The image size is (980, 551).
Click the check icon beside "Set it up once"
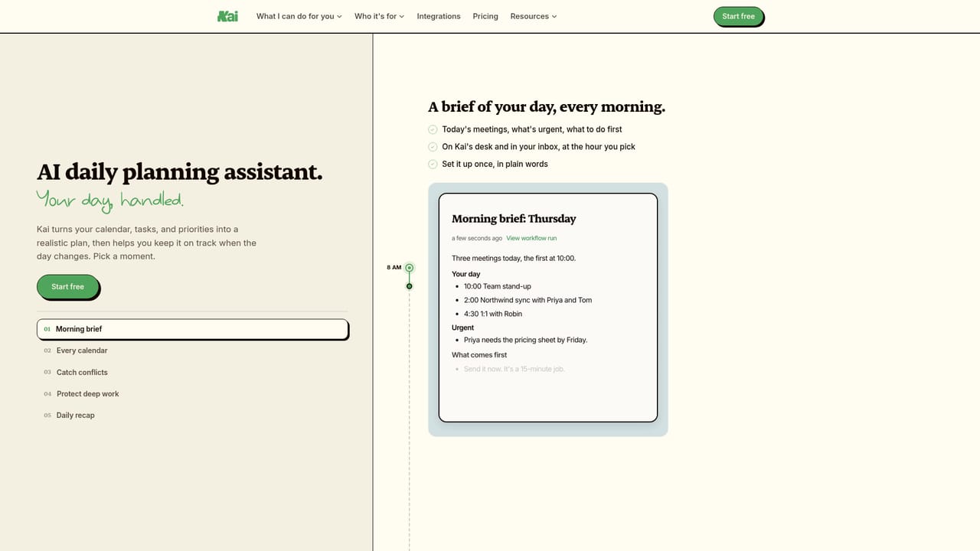pos(433,164)
